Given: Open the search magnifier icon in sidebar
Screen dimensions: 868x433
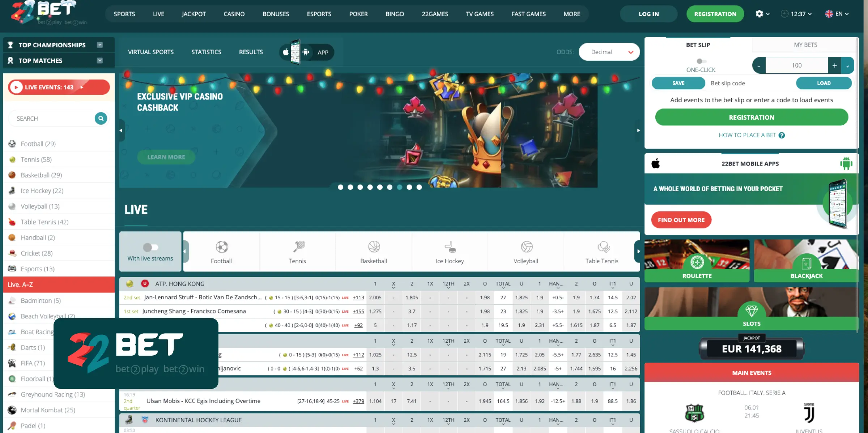Looking at the screenshot, I should coord(101,118).
